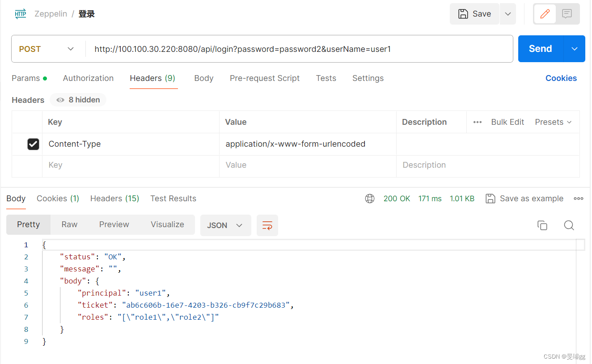Click Save as example text
The height and width of the screenshot is (364, 592).
[532, 199]
